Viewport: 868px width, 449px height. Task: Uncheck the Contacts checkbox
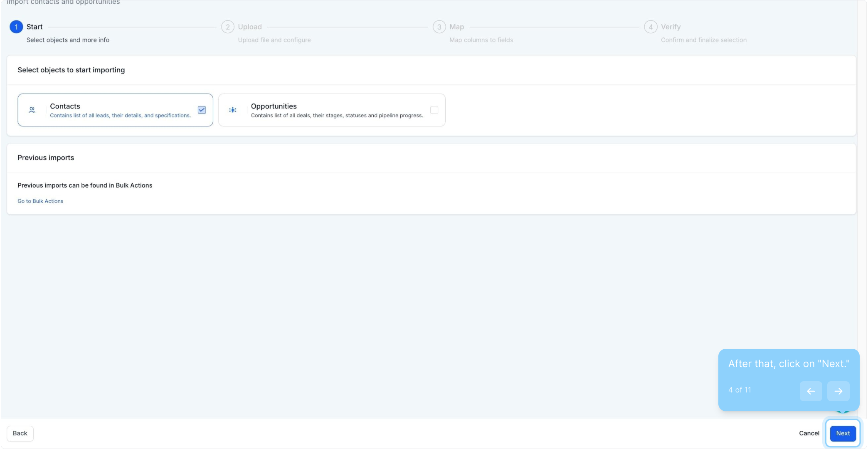pos(202,110)
